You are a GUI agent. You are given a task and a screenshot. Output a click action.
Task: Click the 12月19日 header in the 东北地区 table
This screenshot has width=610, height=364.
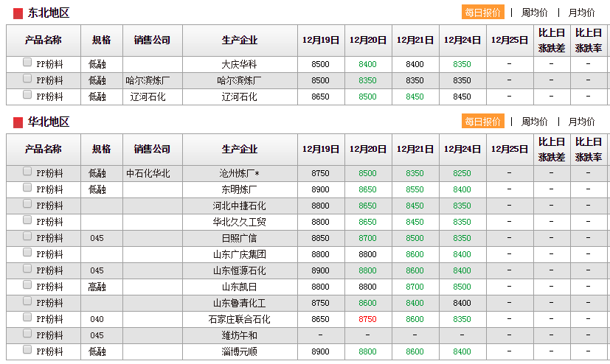pyautogui.click(x=321, y=40)
